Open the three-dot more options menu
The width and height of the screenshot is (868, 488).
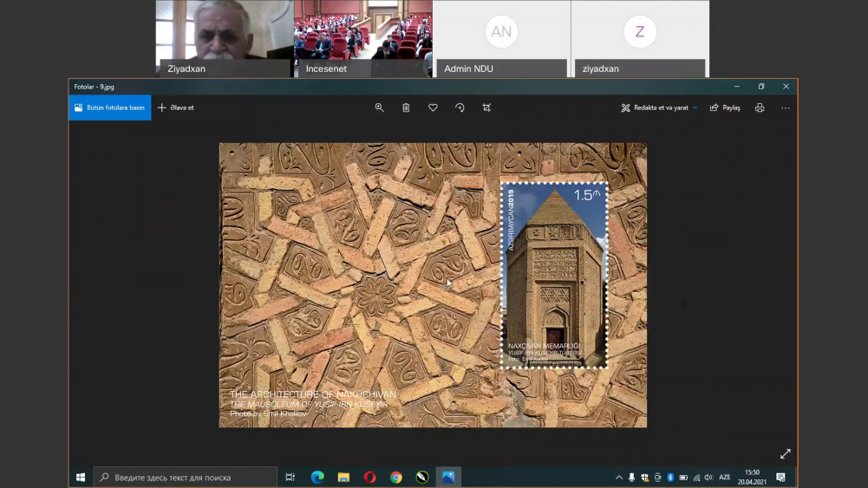[786, 107]
